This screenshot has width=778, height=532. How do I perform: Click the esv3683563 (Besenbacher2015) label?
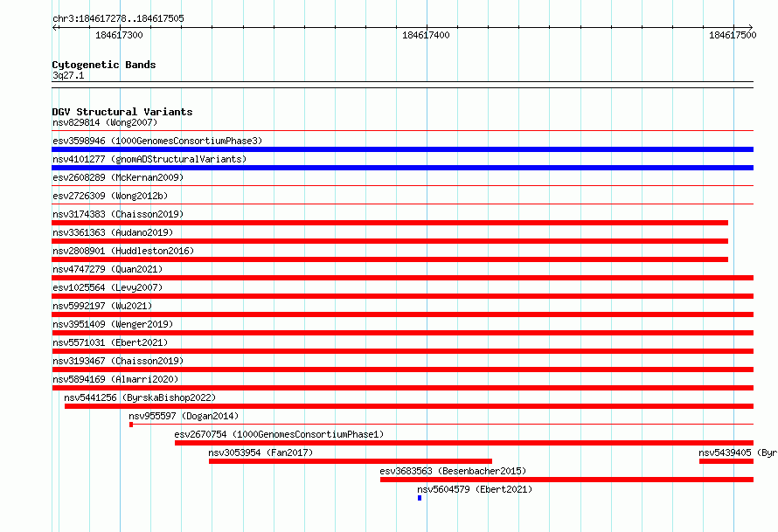coord(453,471)
